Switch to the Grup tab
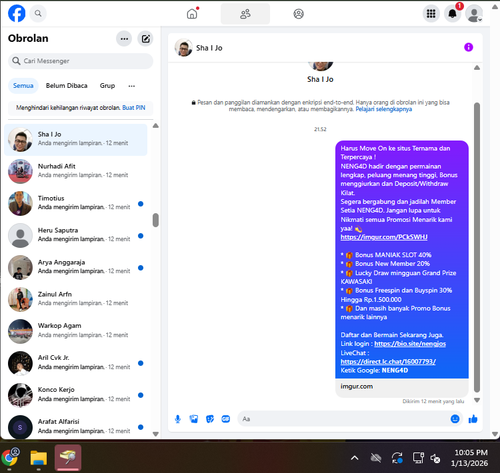Screen dimensions: 500x473 (x=107, y=86)
